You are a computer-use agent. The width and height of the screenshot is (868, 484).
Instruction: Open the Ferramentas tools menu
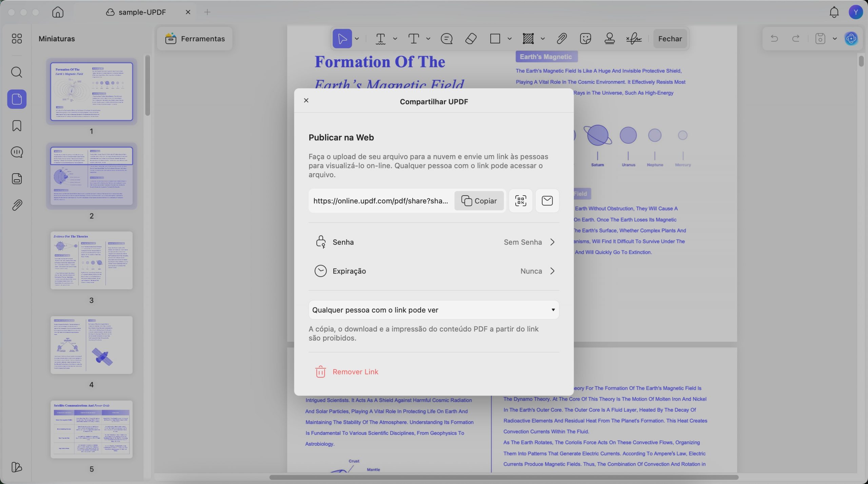click(x=195, y=39)
